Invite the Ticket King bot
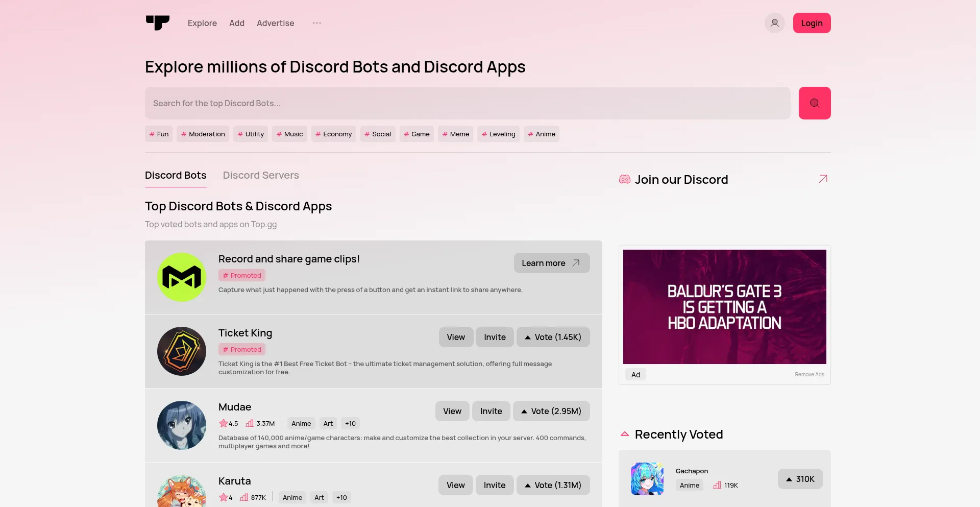The height and width of the screenshot is (507, 980). click(x=495, y=337)
